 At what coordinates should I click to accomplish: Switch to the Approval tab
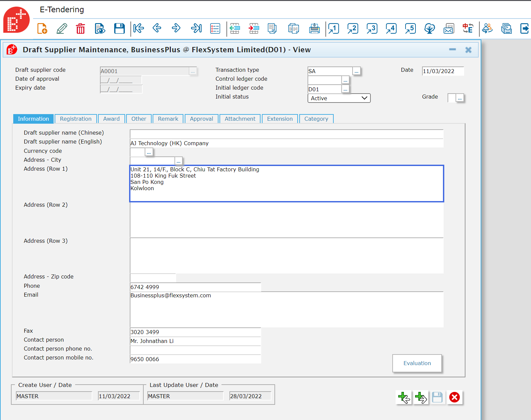coord(202,119)
